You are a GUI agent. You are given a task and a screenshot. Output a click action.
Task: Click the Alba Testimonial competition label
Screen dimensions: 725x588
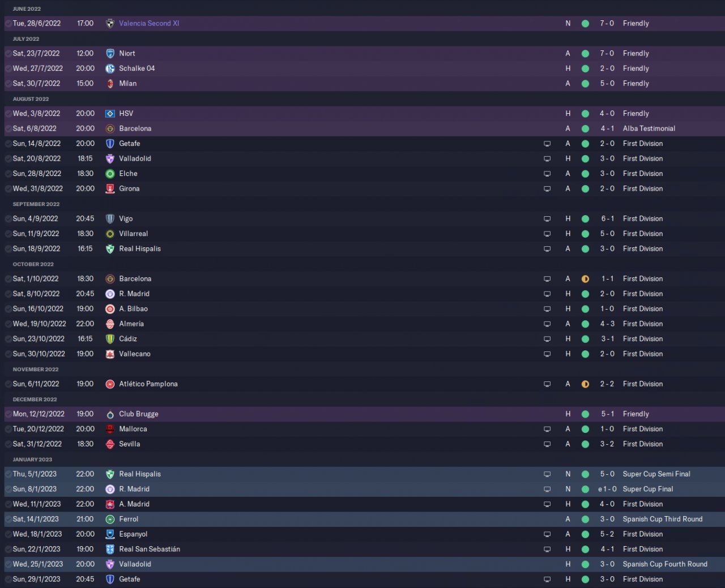(x=649, y=128)
